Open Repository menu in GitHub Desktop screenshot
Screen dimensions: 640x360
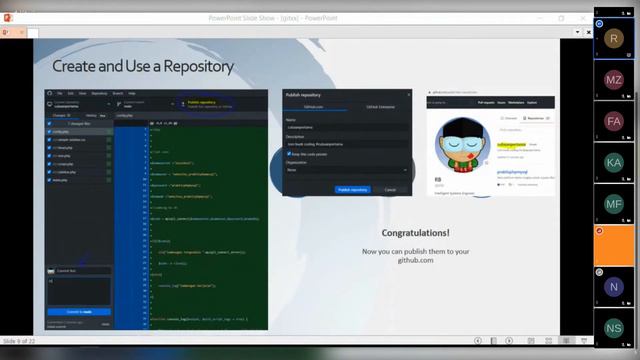coord(99,93)
